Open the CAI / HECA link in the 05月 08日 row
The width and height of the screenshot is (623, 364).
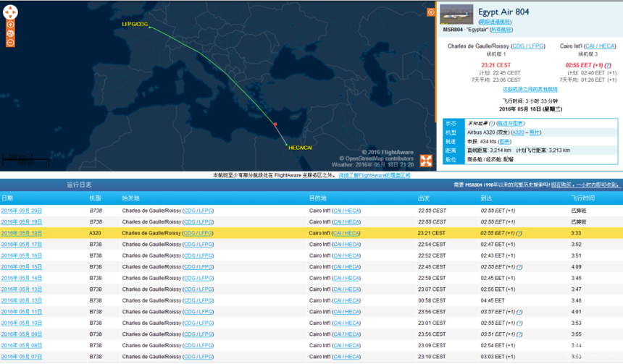point(346,346)
